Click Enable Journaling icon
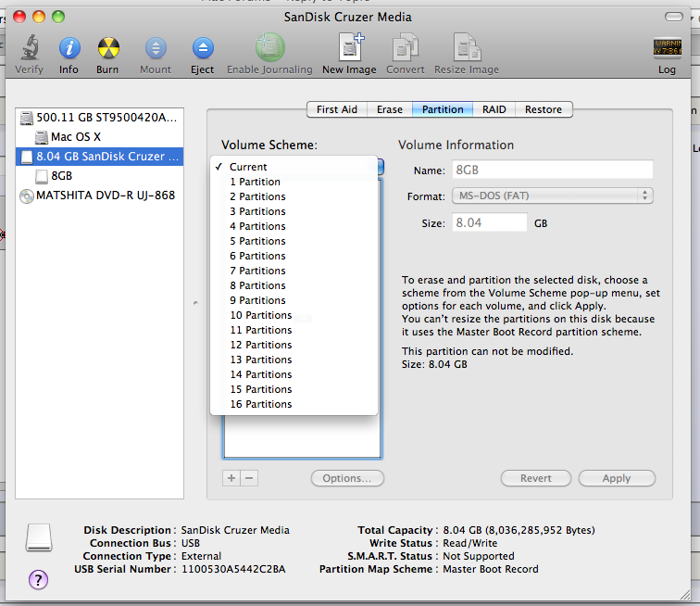 pos(269,47)
